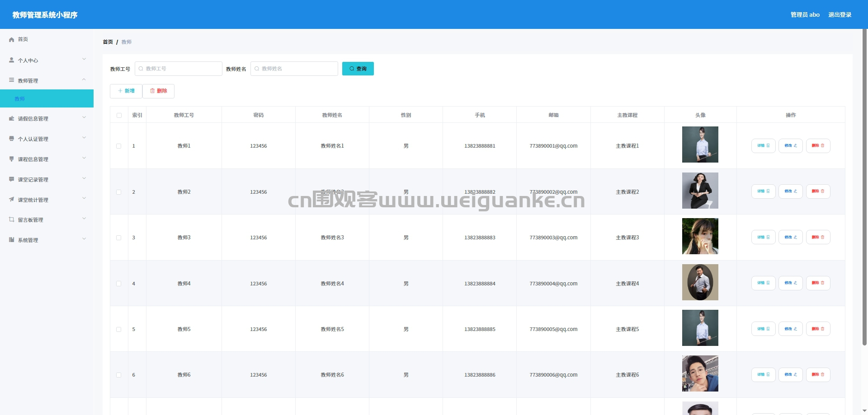Check the checkbox for row 教师6
868x415 pixels.
point(119,375)
